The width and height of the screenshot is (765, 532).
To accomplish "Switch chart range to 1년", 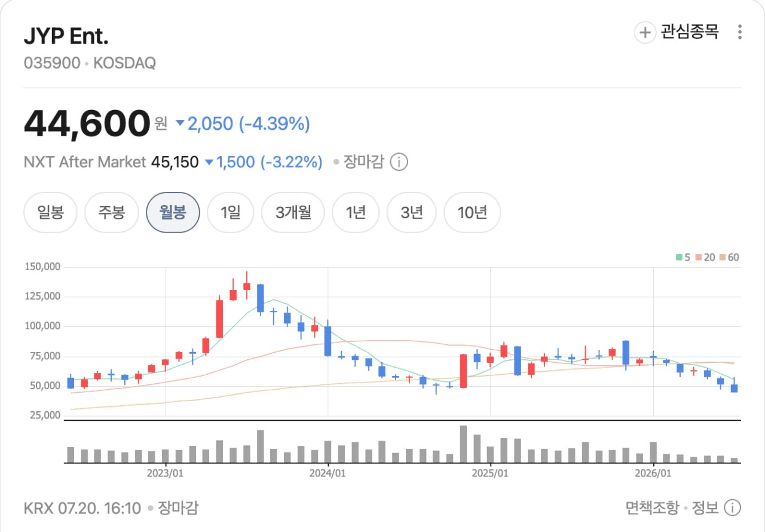I will pyautogui.click(x=356, y=212).
